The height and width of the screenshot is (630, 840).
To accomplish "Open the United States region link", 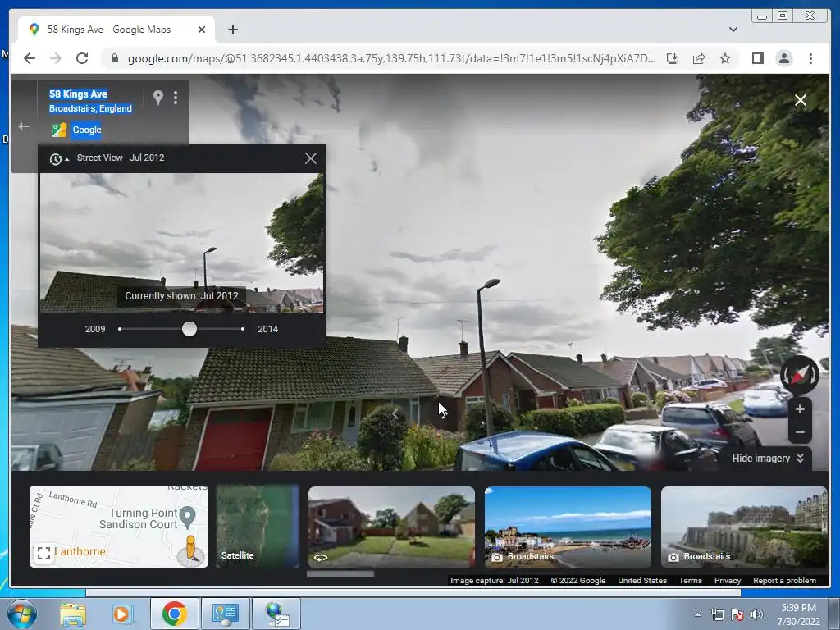I will pos(642,581).
